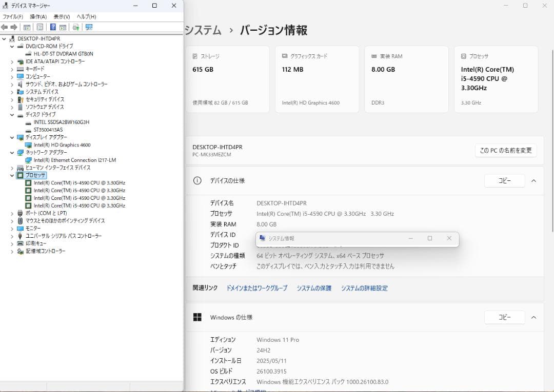The width and height of the screenshot is (554, 392).
Task: Click the コピー button for デバイスの仕様
Action: 504,180
